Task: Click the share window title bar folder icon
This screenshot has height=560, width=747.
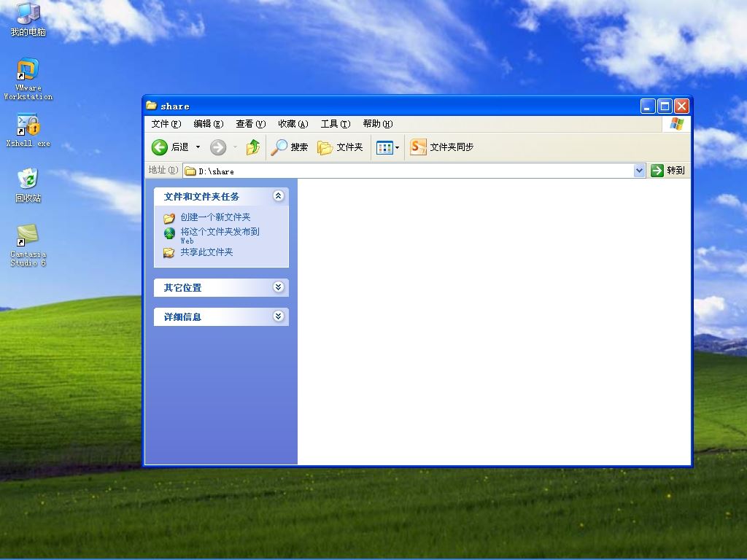Action: 152,105
